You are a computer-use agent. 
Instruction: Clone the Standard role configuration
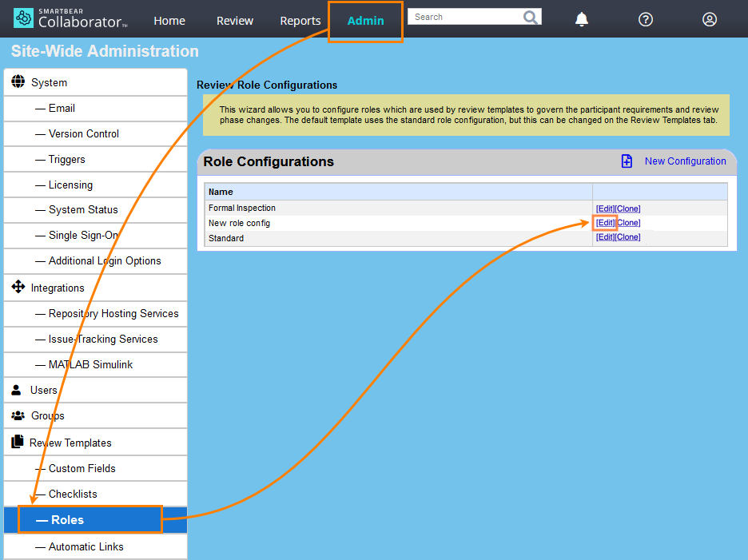click(x=627, y=236)
